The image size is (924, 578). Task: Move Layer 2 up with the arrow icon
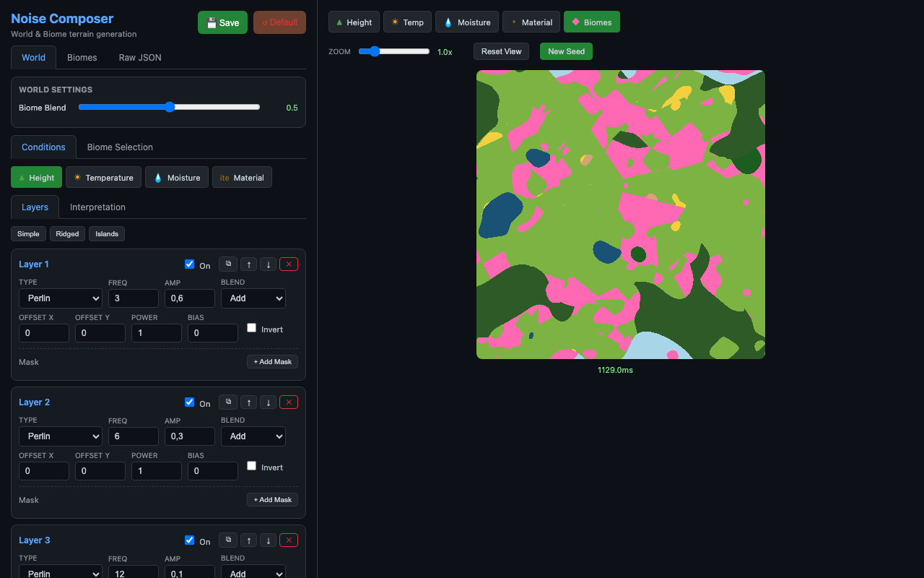248,402
